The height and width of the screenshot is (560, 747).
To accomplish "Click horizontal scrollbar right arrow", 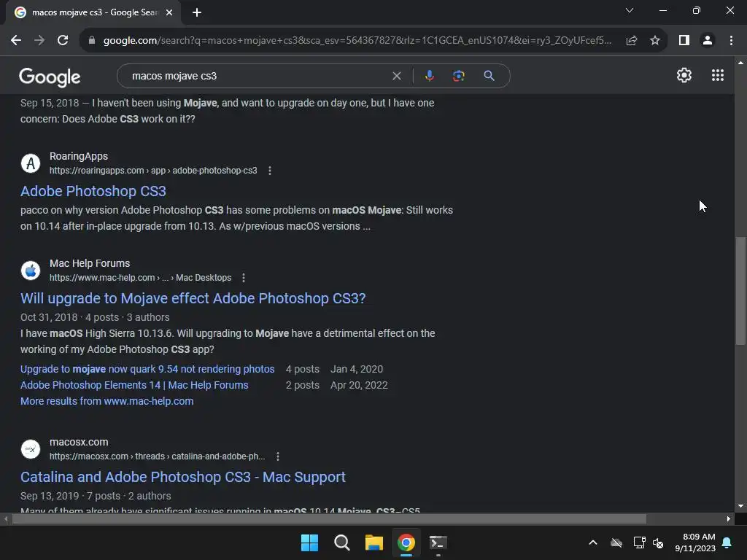I will pos(729,518).
